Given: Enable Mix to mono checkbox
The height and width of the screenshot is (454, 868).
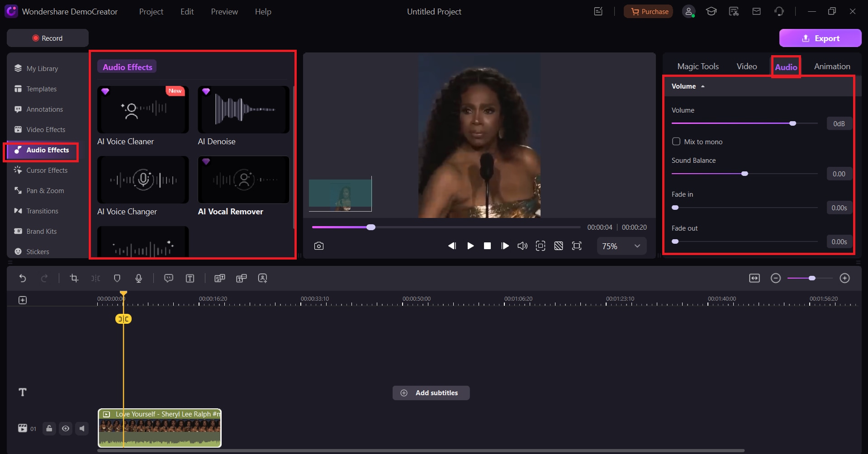Looking at the screenshot, I should coord(676,142).
